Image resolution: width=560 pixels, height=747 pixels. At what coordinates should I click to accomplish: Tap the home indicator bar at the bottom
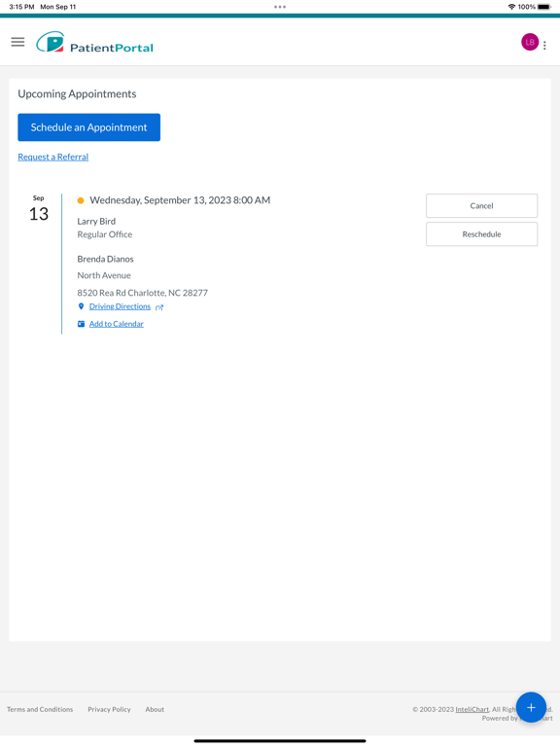coord(280,741)
